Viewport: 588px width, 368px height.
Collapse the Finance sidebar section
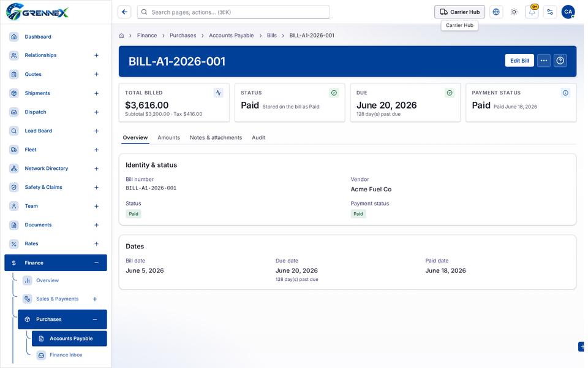96,263
